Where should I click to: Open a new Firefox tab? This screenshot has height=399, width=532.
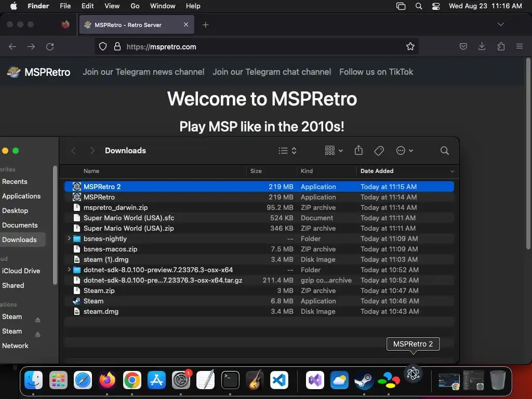[206, 25]
